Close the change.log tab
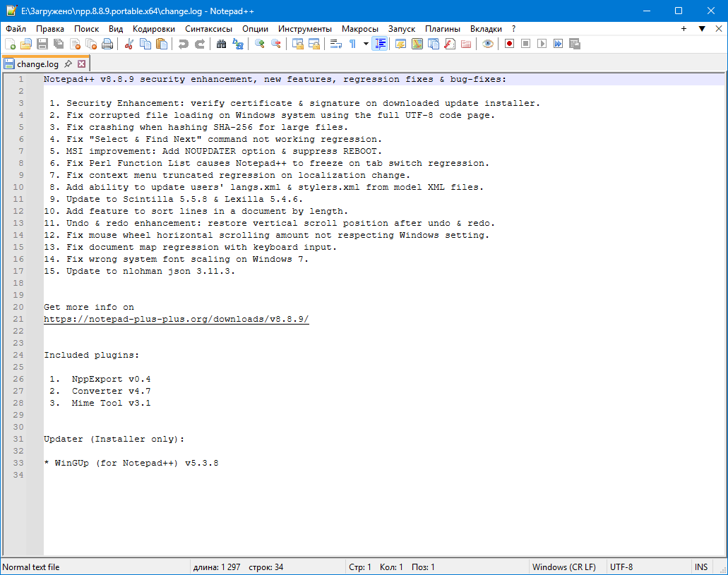Image resolution: width=728 pixels, height=575 pixels. coord(81,63)
